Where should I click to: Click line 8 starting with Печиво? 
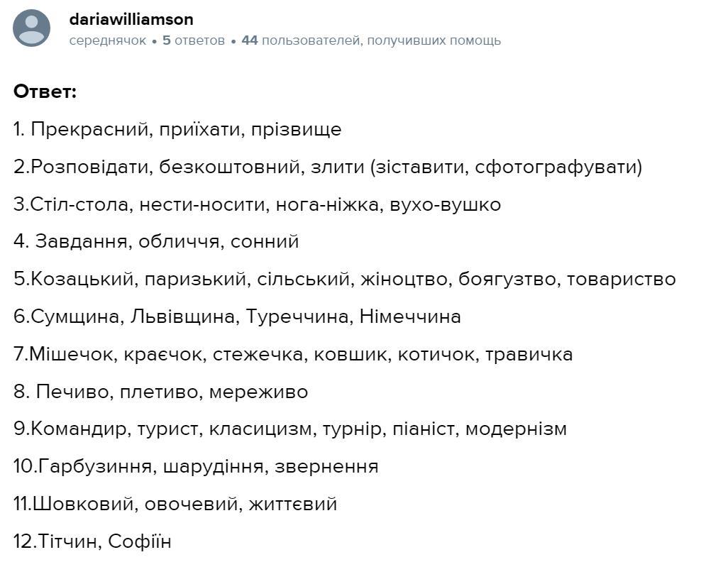click(x=161, y=392)
